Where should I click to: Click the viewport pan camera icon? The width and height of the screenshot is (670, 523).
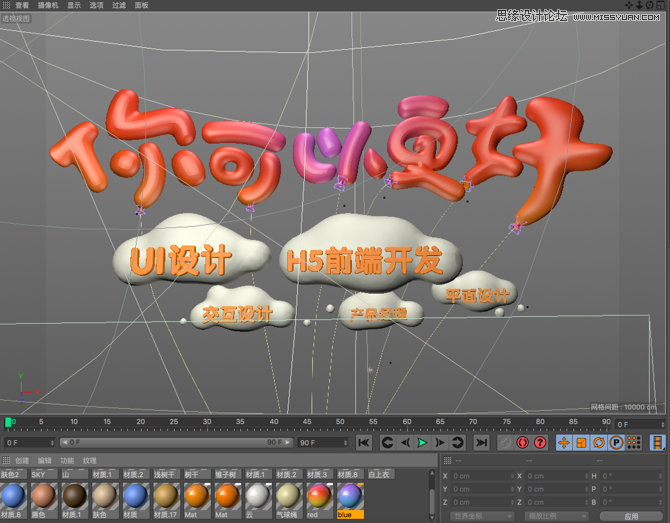tap(629, 5)
